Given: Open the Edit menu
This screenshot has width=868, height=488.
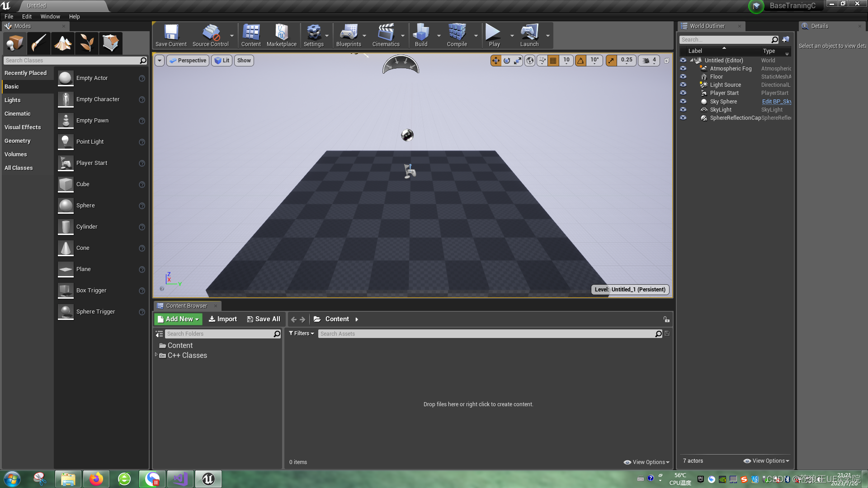Looking at the screenshot, I should (x=27, y=16).
